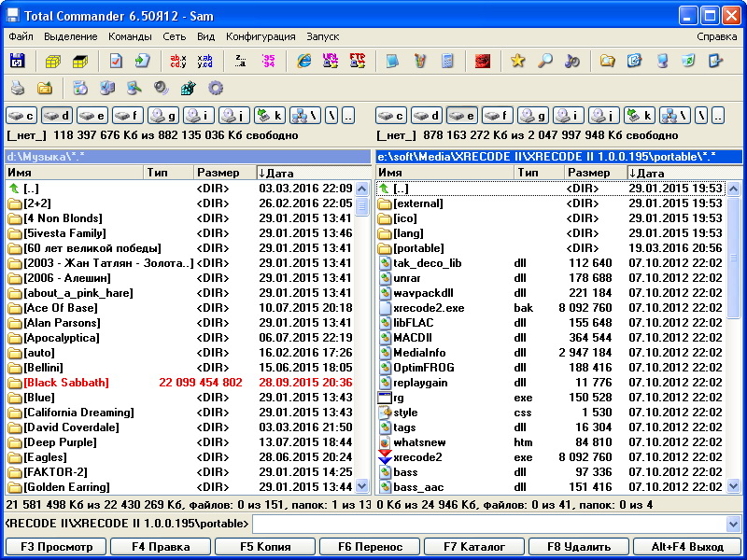
Task: Switch right panel to drive f
Action: 498,116
